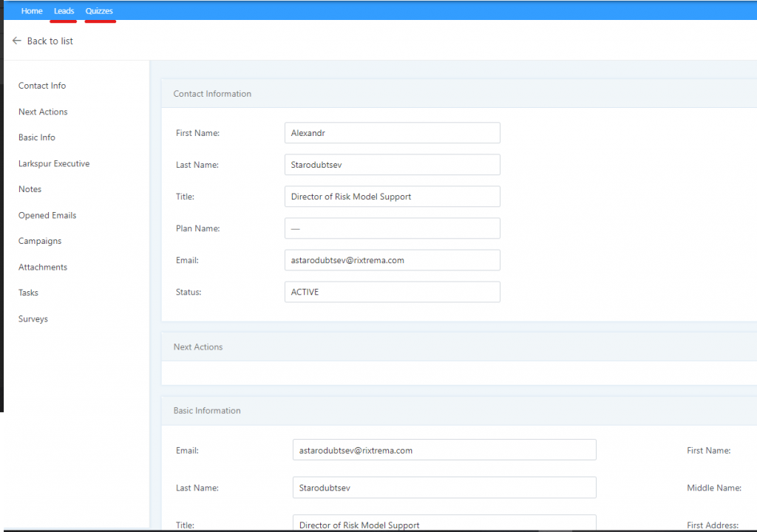
Task: Click the Back to list link
Action: [50, 41]
